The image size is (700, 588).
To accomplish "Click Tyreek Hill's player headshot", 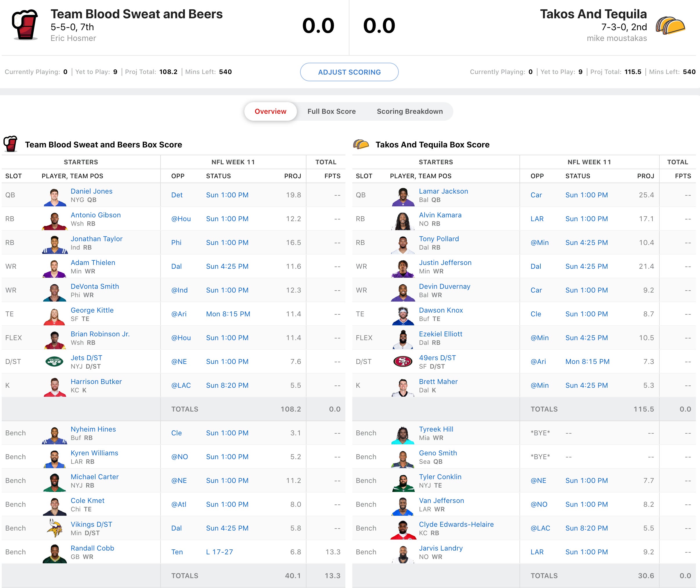I will coord(403,435).
